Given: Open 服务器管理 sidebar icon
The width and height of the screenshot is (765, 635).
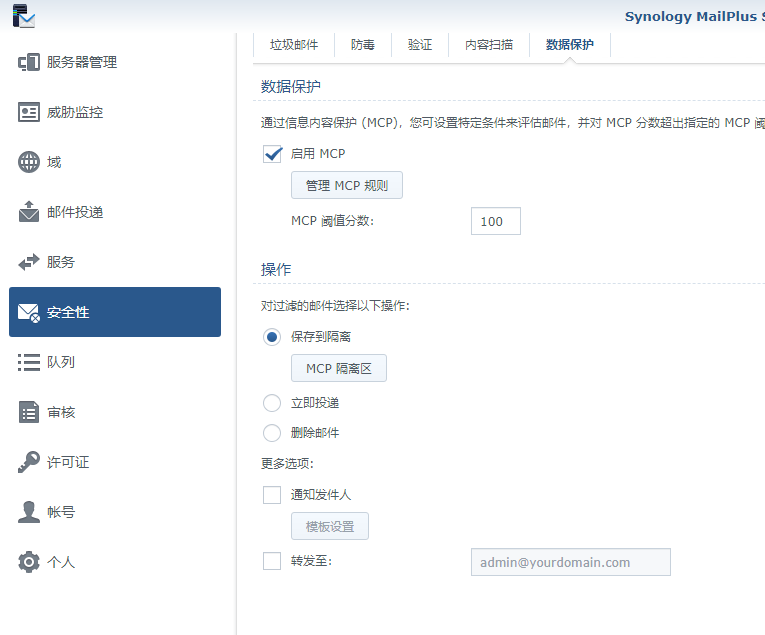Looking at the screenshot, I should [x=29, y=62].
